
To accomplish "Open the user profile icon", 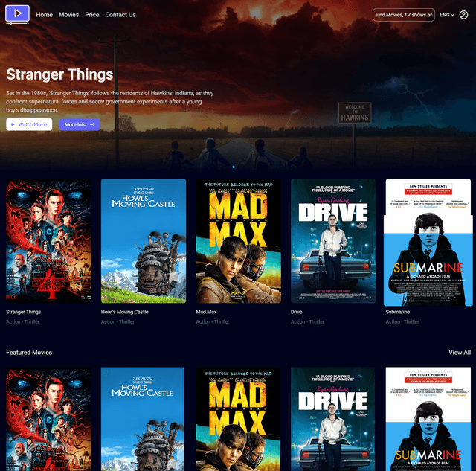I will pyautogui.click(x=463, y=15).
